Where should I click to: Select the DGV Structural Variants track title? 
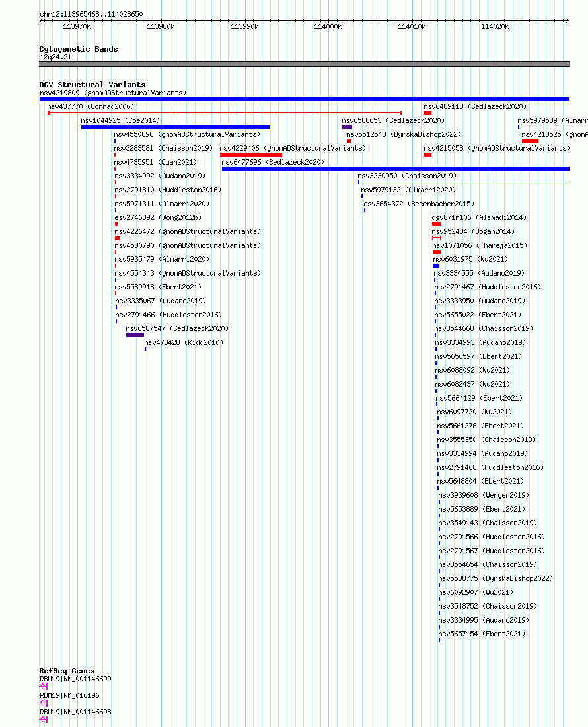[92, 85]
